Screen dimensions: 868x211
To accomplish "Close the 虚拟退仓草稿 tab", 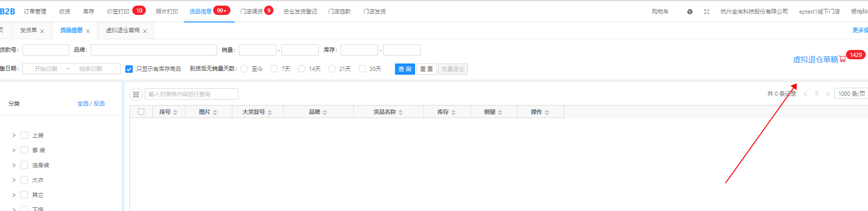I will [145, 31].
